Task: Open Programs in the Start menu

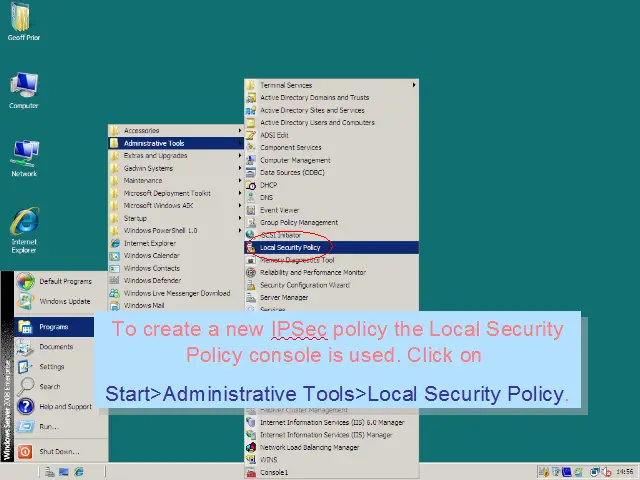Action: point(54,327)
